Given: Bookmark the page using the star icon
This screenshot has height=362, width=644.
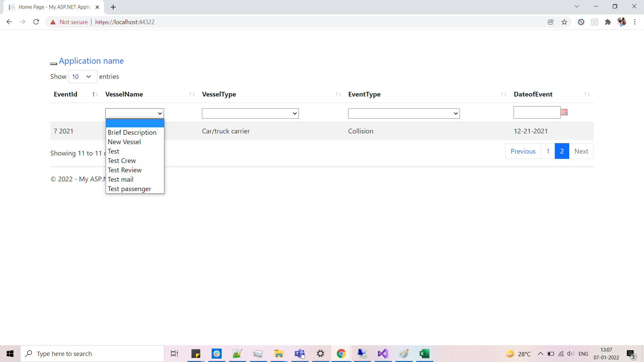Looking at the screenshot, I should click(565, 22).
